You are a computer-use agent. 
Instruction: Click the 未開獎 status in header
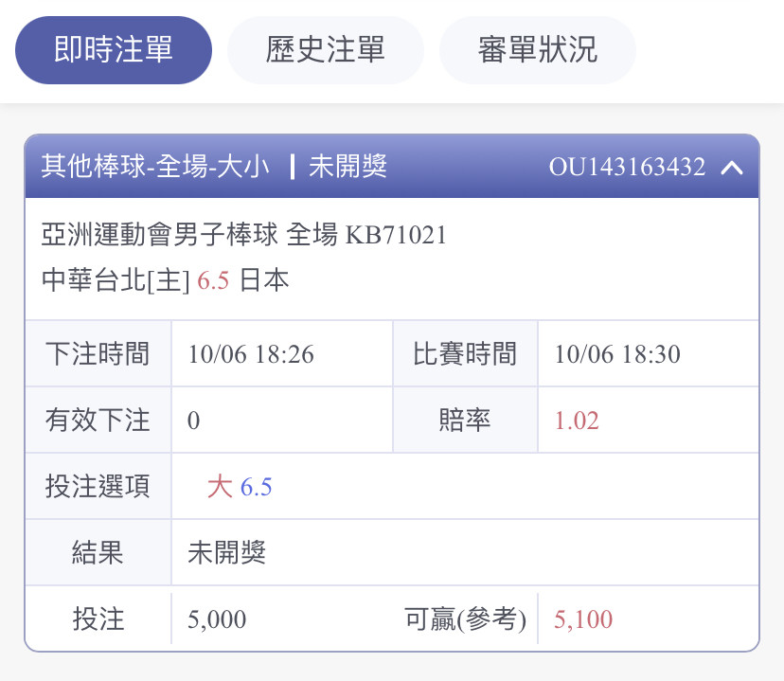348,167
